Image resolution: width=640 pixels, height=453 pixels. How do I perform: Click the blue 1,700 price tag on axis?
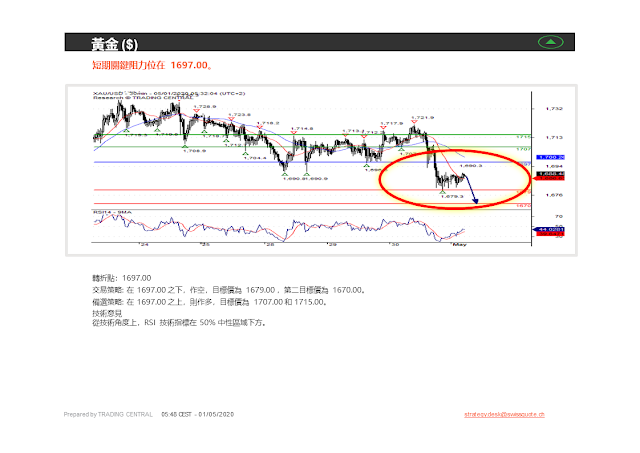click(x=550, y=157)
